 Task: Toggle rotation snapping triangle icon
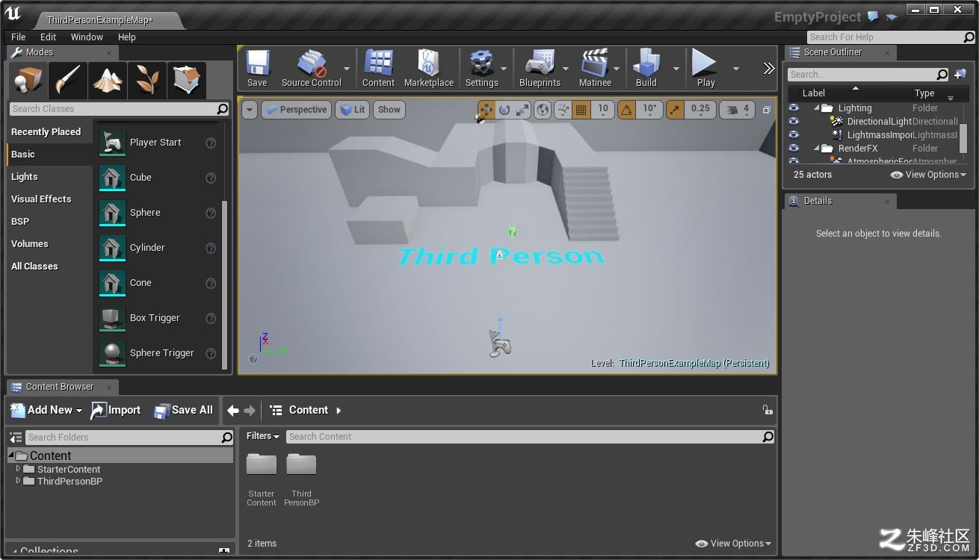626,110
